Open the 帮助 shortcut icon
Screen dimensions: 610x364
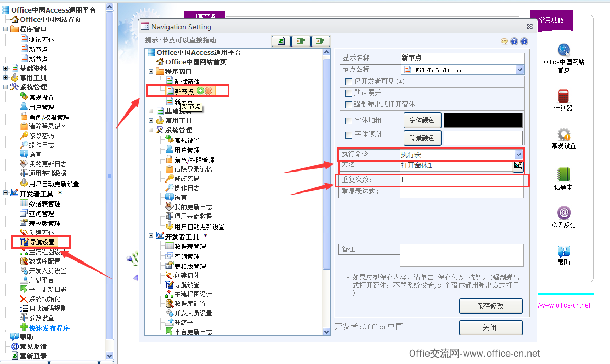[x=564, y=251]
